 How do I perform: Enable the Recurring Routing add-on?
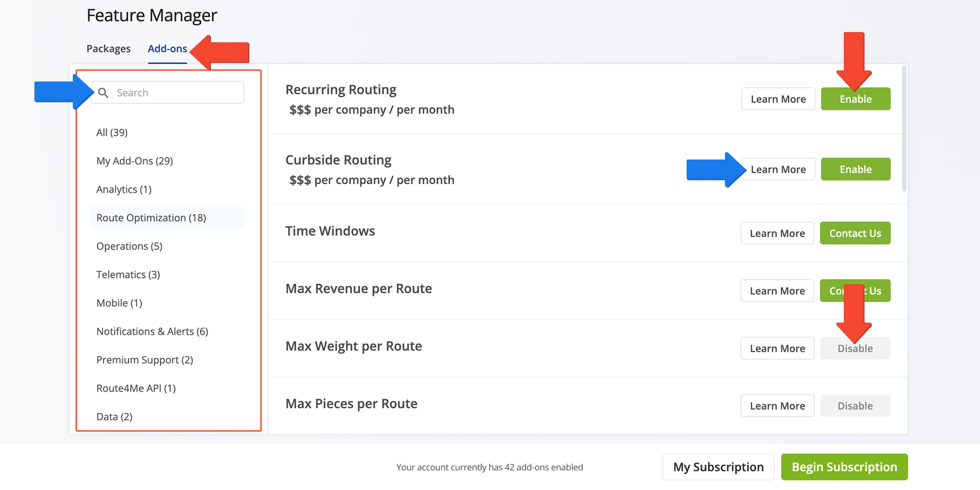[855, 99]
